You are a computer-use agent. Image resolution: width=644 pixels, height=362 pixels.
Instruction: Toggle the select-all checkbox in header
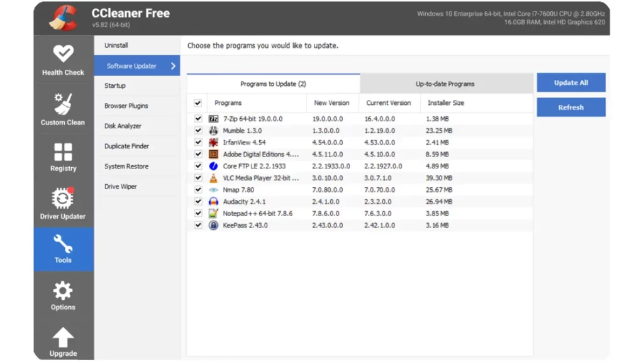pyautogui.click(x=198, y=103)
